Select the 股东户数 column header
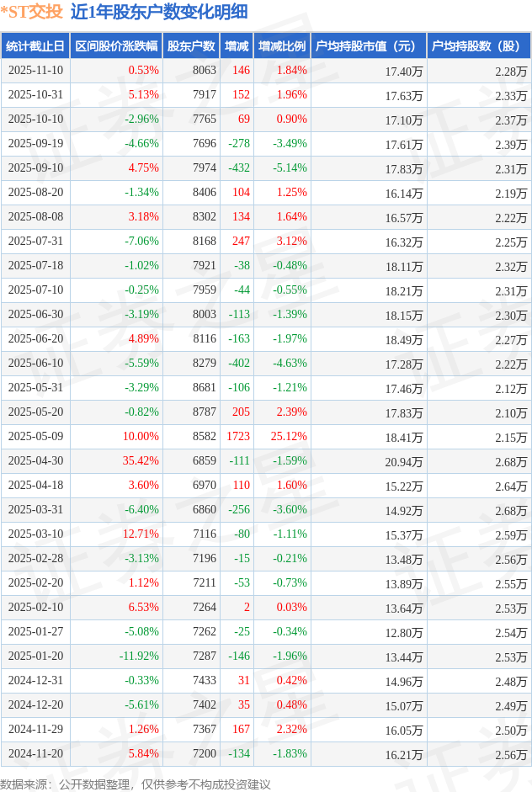Image resolution: width=532 pixels, height=792 pixels. [191, 46]
